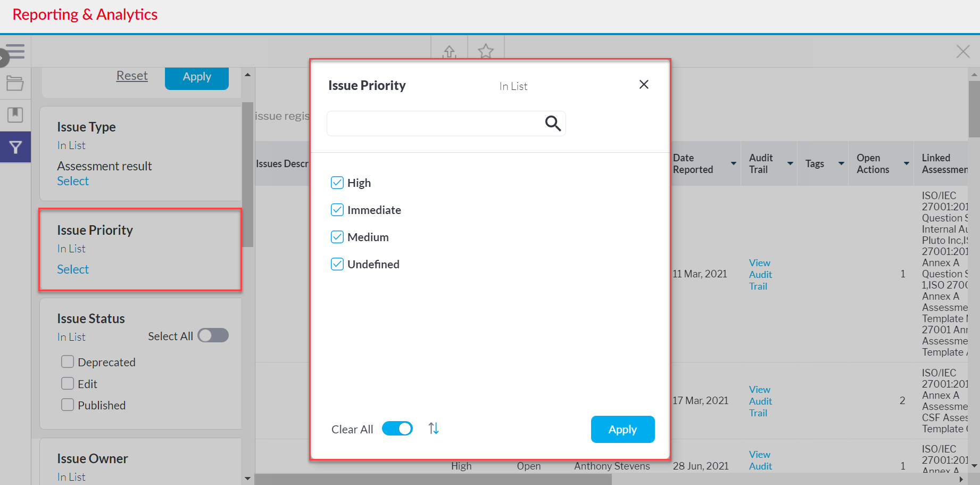Click Select link under Issue Priority
This screenshot has width=980, height=485.
(73, 269)
